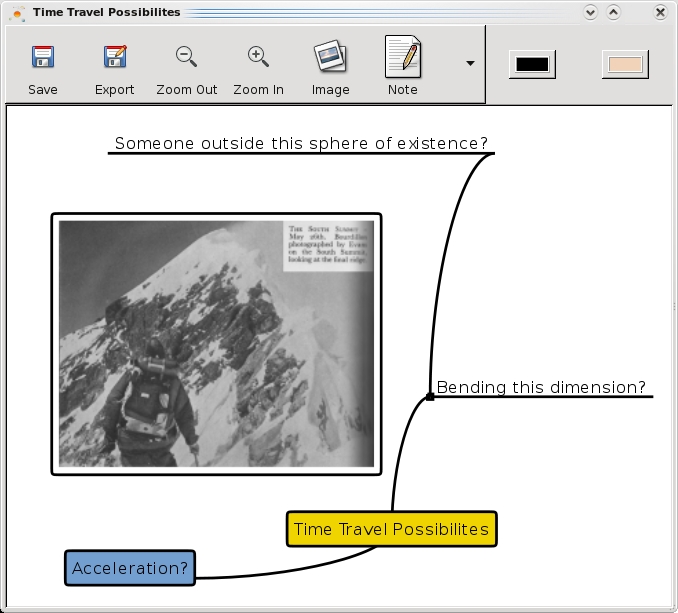678x613 pixels.
Task: Click the 'Bending this dimension?' branch
Action: click(x=541, y=387)
